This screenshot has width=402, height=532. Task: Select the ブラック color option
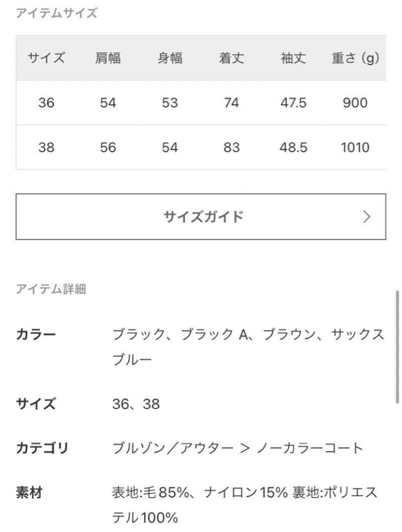(x=139, y=333)
